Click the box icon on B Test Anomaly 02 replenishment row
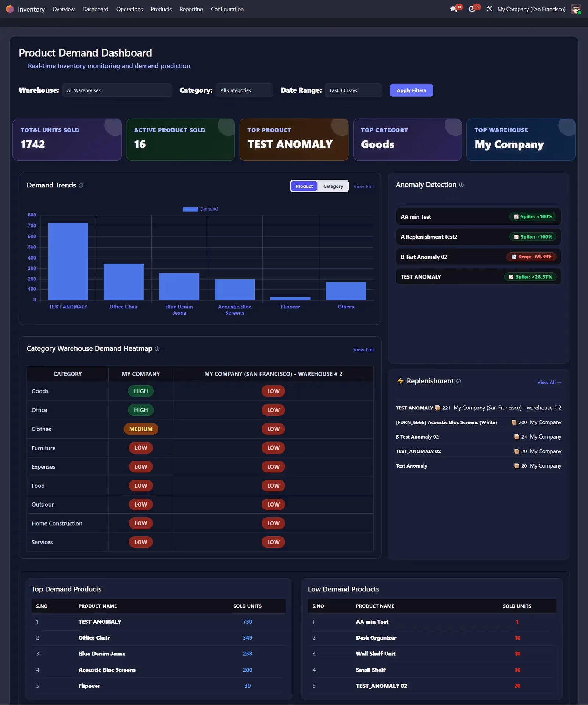588x705 pixels. click(516, 437)
